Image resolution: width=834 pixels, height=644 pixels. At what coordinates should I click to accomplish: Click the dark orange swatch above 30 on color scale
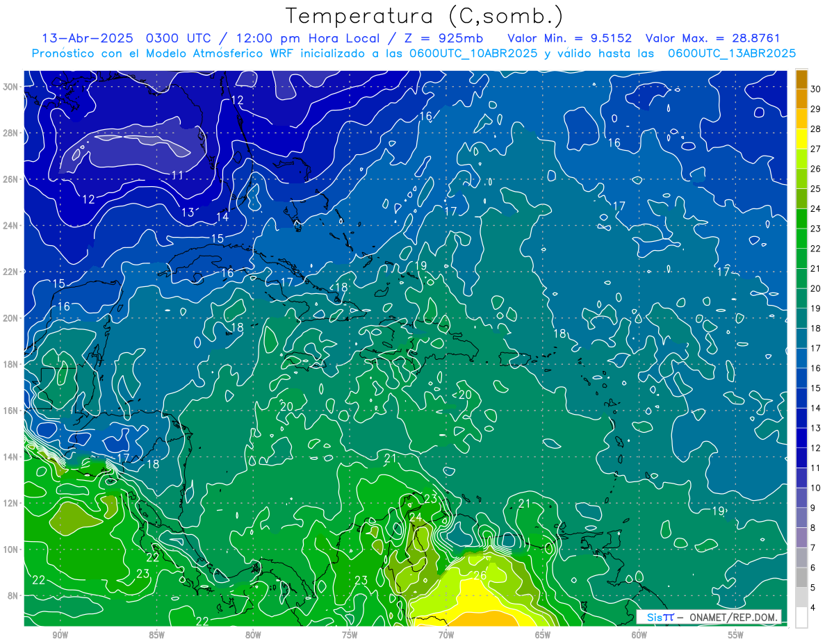click(801, 79)
